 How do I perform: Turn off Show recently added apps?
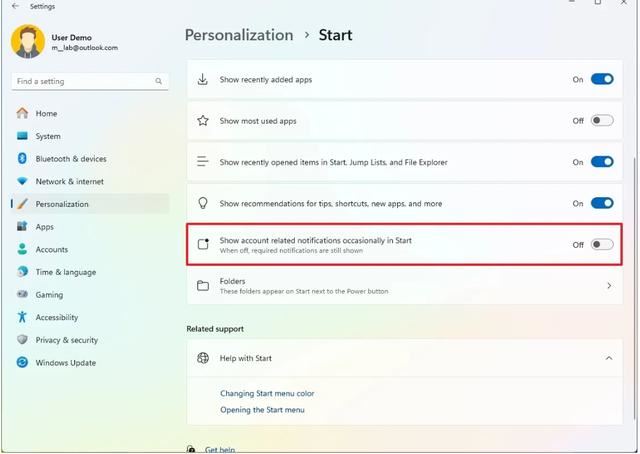[602, 79]
